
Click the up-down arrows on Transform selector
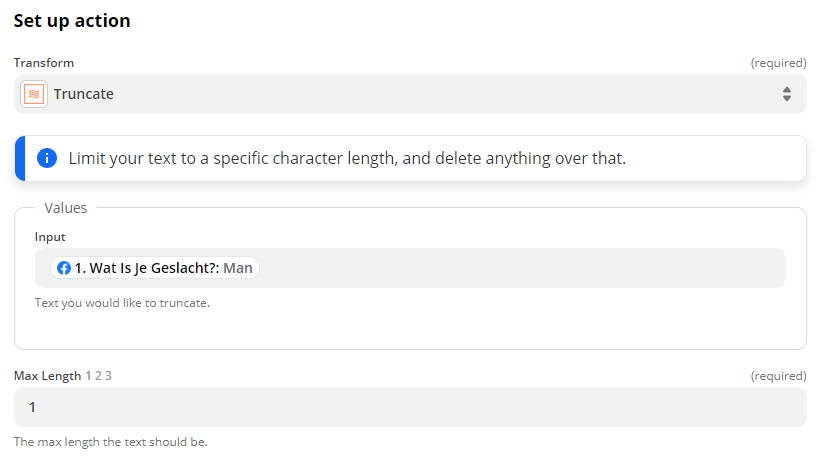pyautogui.click(x=787, y=94)
